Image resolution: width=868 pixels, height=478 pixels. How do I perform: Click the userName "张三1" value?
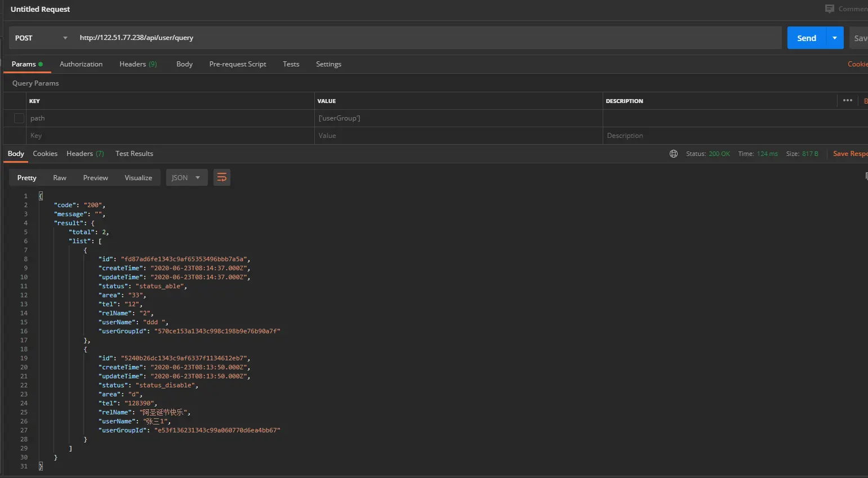(x=156, y=421)
